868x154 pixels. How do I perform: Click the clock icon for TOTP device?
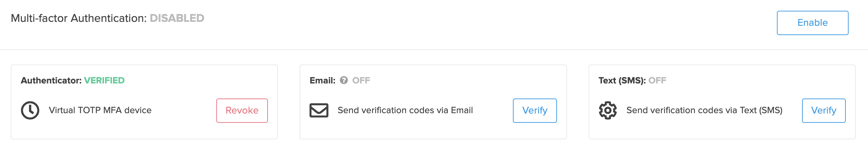pos(30,110)
